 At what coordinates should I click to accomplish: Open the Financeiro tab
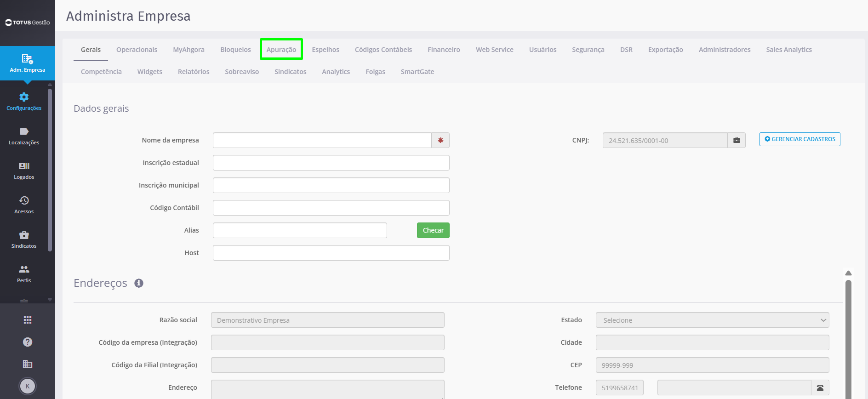(444, 50)
